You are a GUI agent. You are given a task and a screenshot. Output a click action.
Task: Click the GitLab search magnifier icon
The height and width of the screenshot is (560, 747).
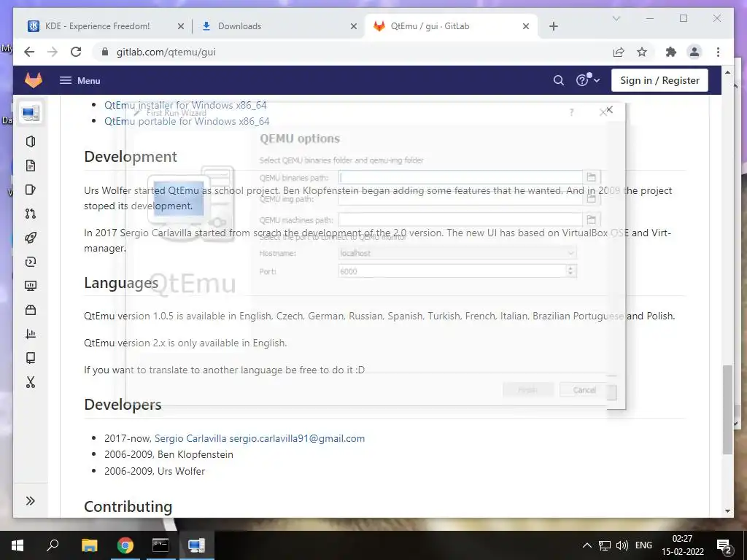point(559,80)
